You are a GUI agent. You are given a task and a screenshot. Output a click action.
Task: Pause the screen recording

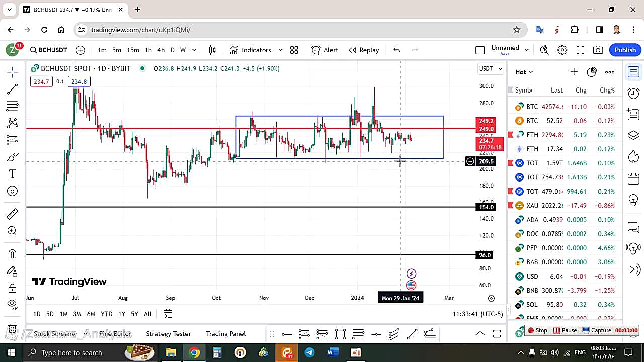565,330
